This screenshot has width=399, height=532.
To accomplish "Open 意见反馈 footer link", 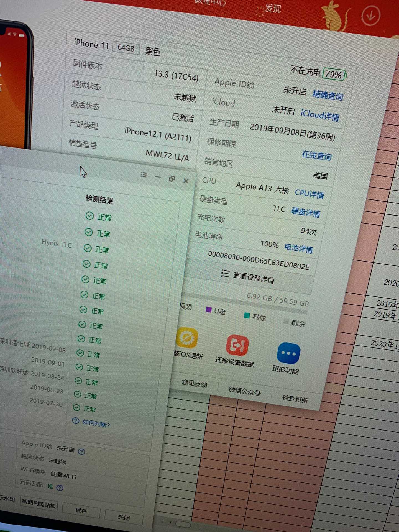I will pyautogui.click(x=194, y=383).
